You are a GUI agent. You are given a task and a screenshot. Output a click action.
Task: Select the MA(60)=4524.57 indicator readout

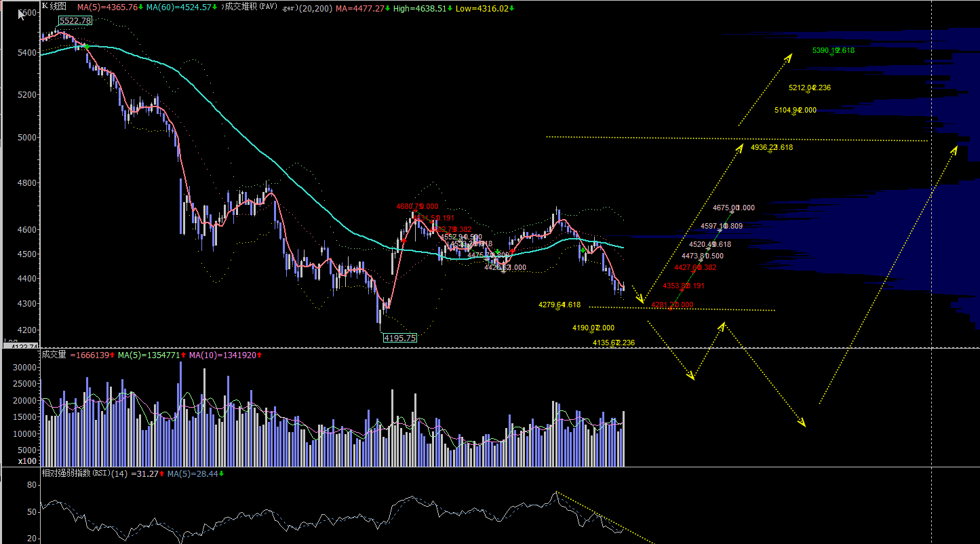tap(179, 7)
